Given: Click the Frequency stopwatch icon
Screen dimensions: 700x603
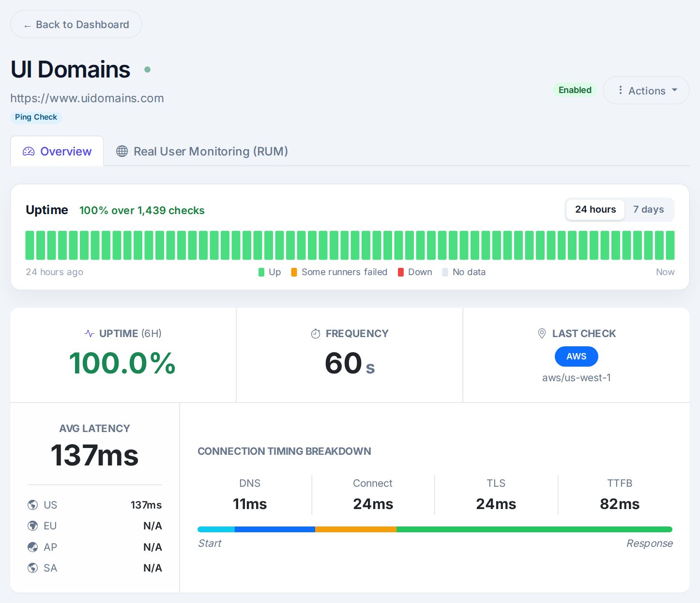Looking at the screenshot, I should (x=316, y=333).
